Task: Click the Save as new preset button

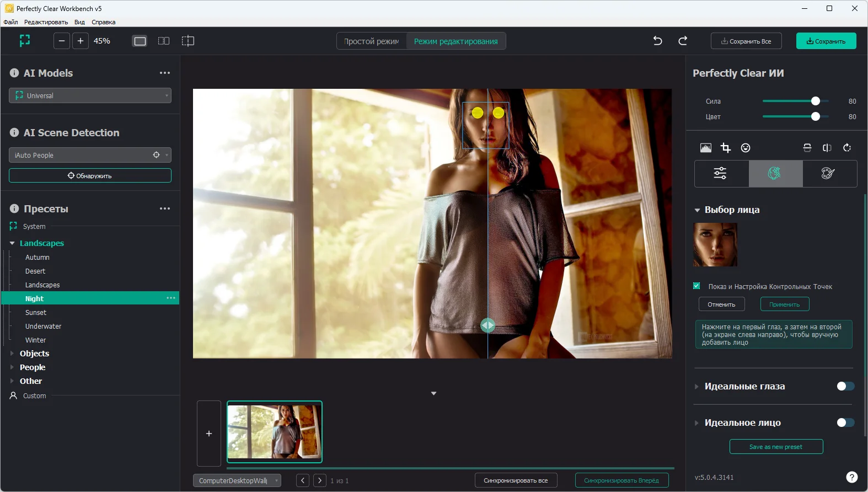Action: pos(776,447)
